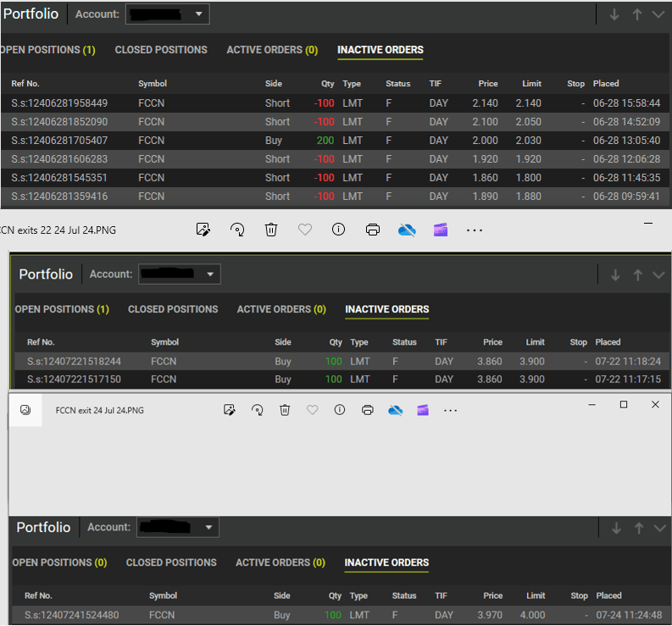Click file info icon in upper photo toolbar

pyautogui.click(x=338, y=230)
